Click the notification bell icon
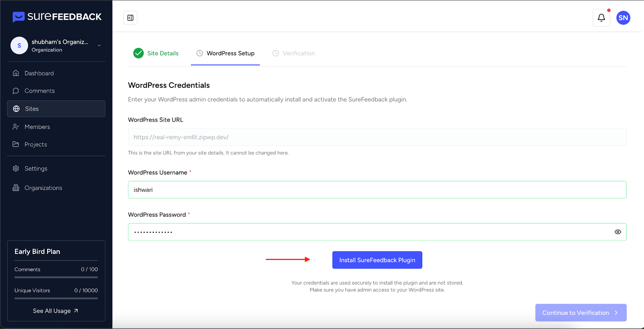 601,18
